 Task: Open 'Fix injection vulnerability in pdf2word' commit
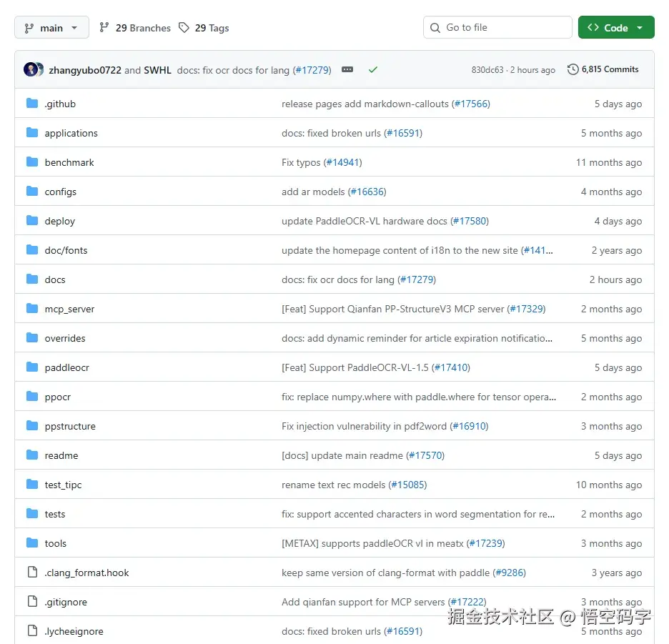(x=365, y=426)
